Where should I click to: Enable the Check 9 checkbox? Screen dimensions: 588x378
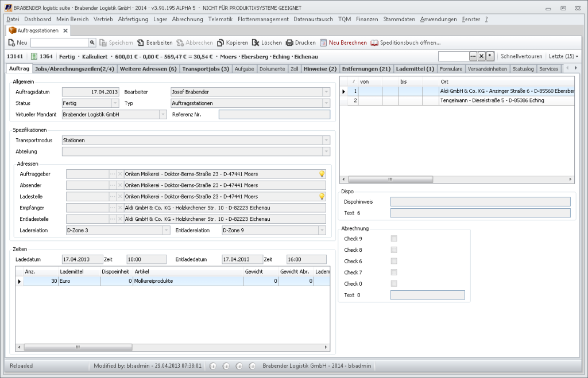[394, 239]
